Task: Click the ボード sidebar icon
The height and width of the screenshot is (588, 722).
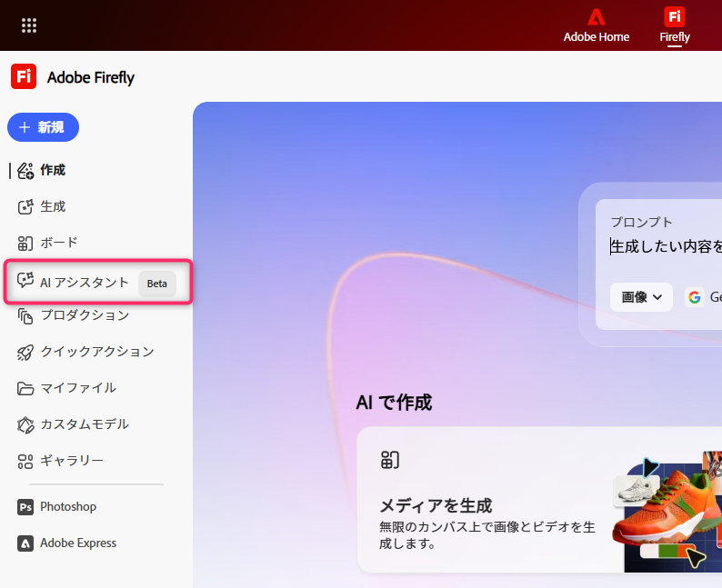Action: tap(25, 243)
